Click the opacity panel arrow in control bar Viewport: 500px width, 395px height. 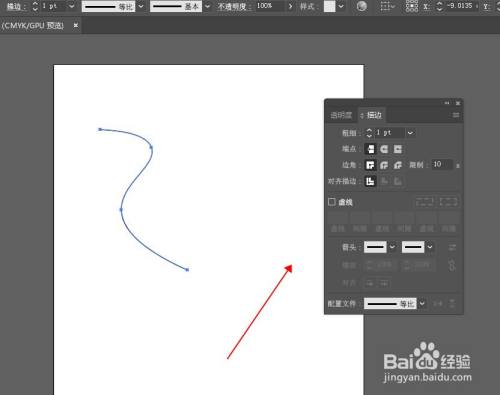(x=290, y=6)
